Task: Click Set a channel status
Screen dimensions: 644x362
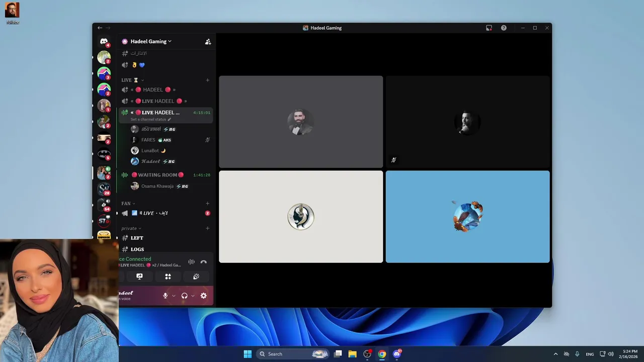Action: point(150,120)
